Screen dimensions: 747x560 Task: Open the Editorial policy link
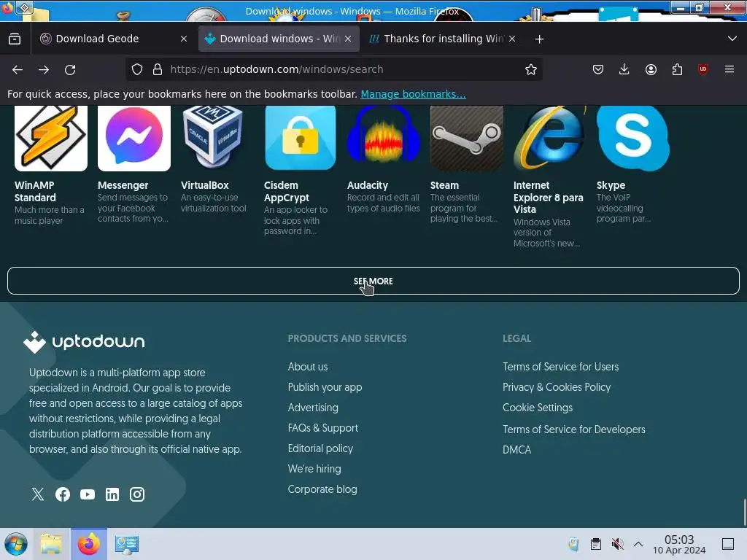321,448
